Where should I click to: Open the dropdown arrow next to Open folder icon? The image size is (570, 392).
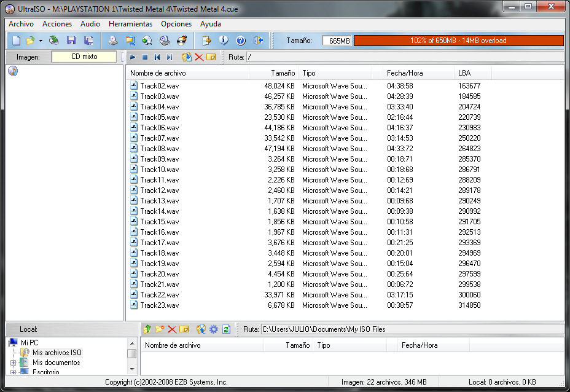click(x=41, y=41)
